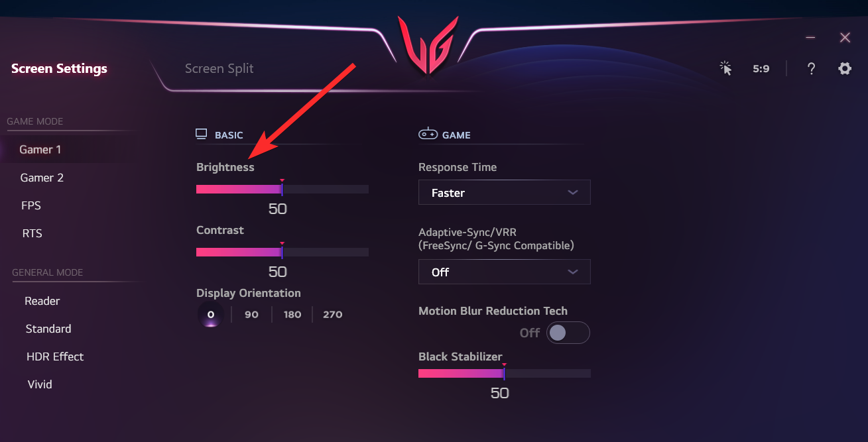Open the cursor click tool icon

tap(725, 68)
